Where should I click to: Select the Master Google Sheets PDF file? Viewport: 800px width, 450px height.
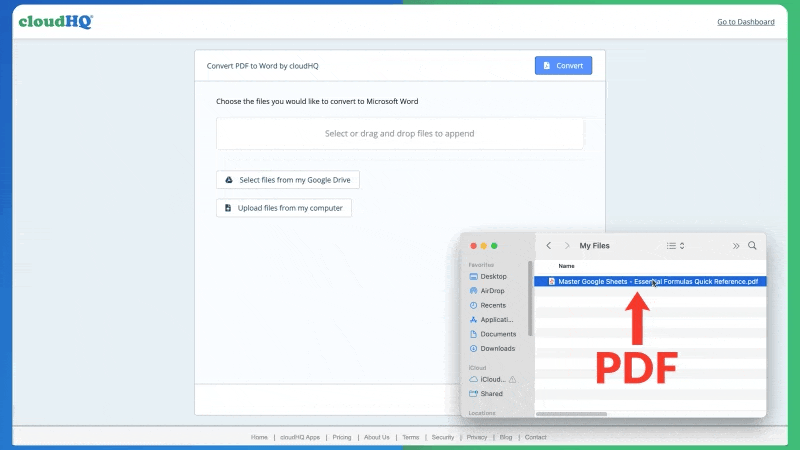(650, 281)
